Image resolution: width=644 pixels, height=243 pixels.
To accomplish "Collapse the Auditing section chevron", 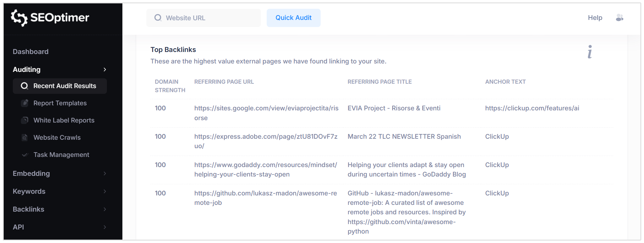I will click(x=105, y=70).
